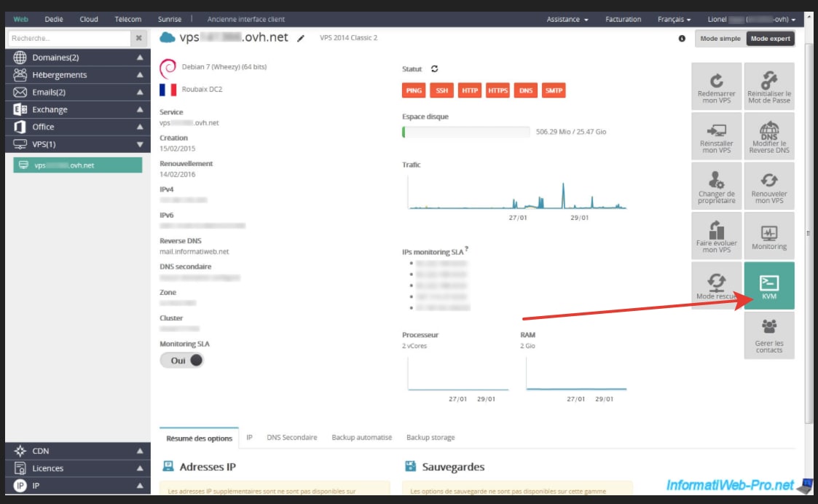This screenshot has height=504, width=818.
Task: Switch to Mode expert
Action: 770,39
